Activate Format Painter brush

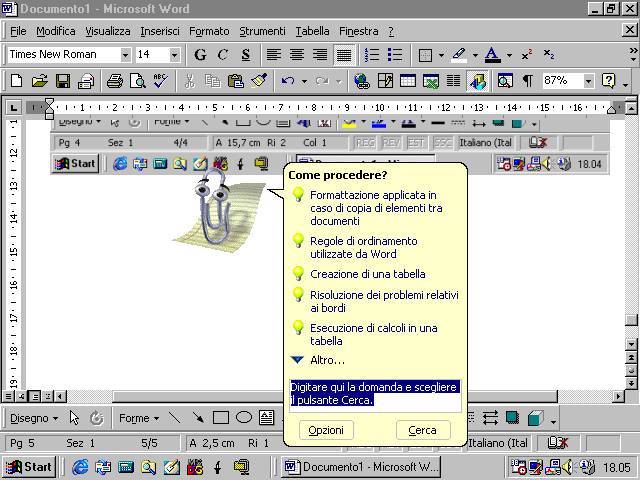click(259, 81)
